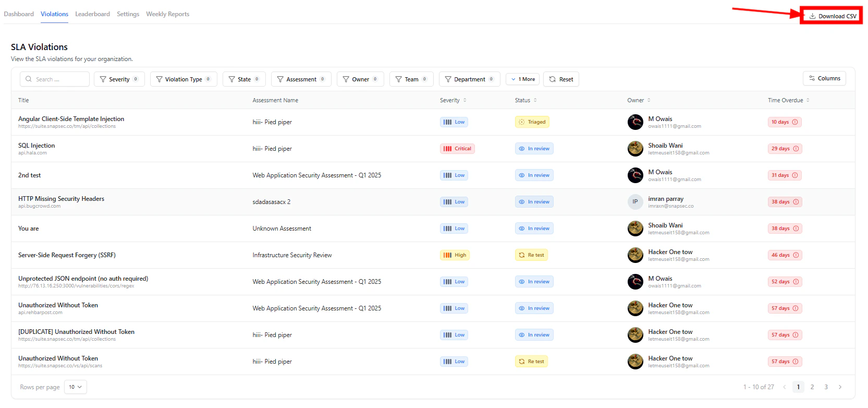Click the Re test status for SSRF row
868x408 pixels.
click(x=531, y=255)
